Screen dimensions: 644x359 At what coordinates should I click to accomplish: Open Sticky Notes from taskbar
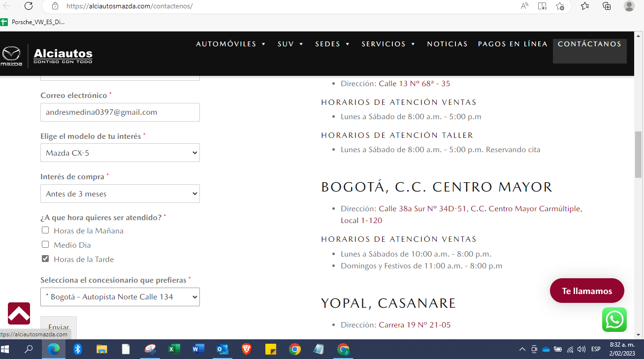tap(270, 349)
